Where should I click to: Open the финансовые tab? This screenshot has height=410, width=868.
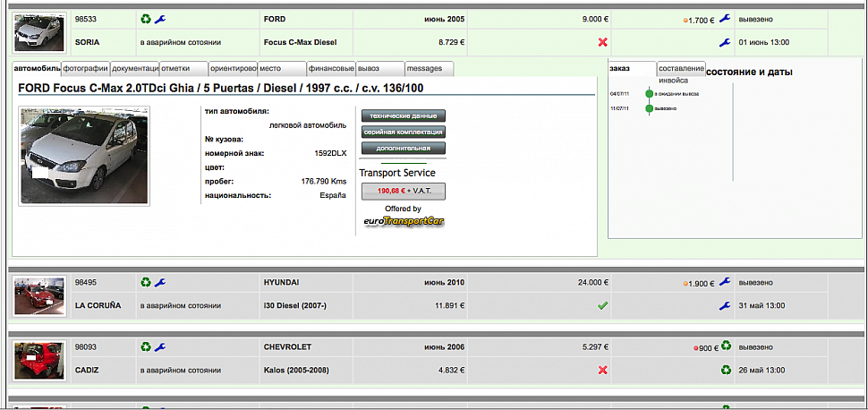point(331,69)
